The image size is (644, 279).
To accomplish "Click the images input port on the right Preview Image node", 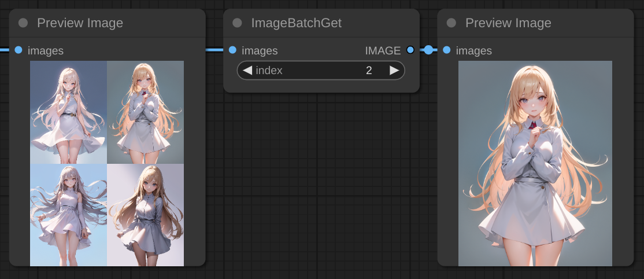I will pos(447,50).
